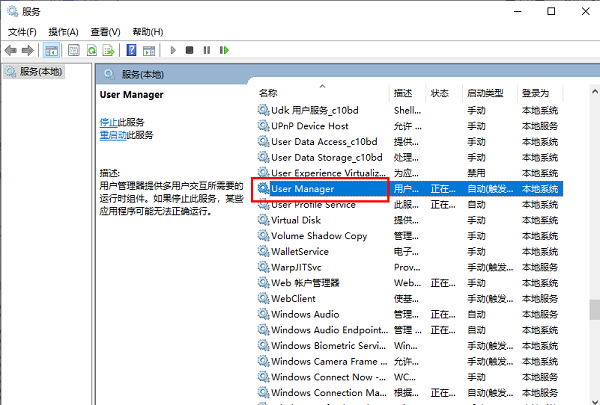Click the 停止 link to stop service

[x=108, y=121]
